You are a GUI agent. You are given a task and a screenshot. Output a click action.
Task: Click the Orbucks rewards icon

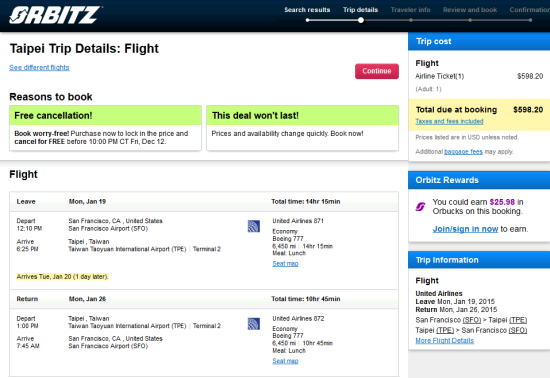(421, 207)
